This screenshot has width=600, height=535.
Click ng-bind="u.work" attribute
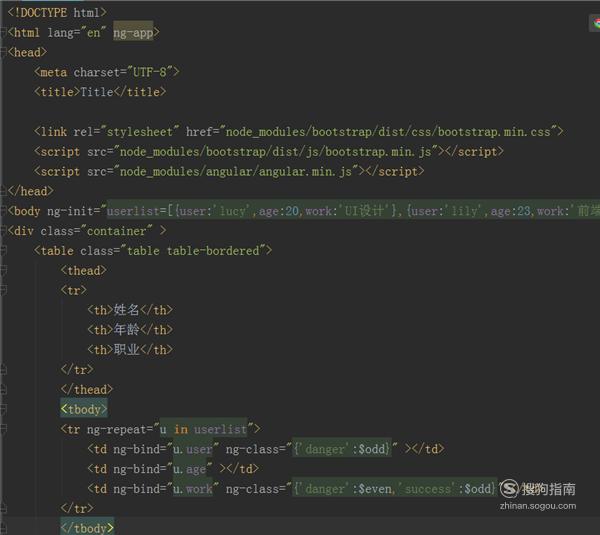point(166,489)
